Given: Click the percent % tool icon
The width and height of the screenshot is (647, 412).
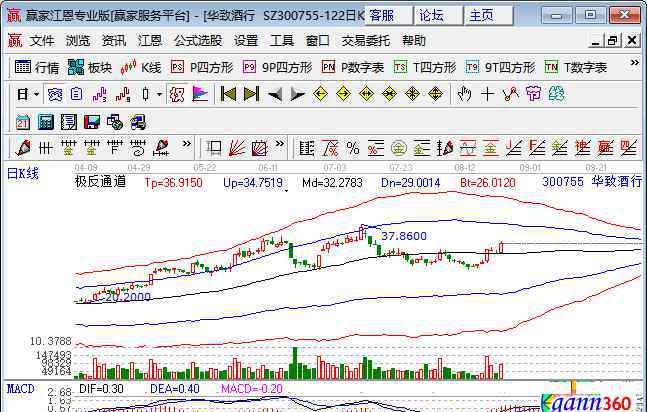Looking at the screenshot, I should [353, 147].
